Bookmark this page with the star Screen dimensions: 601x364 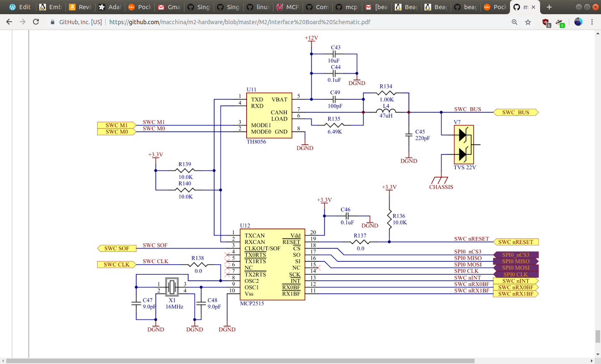[528, 22]
